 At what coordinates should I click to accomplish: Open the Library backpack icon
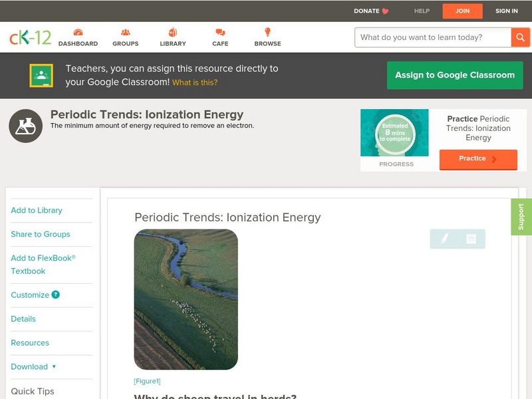(173, 32)
